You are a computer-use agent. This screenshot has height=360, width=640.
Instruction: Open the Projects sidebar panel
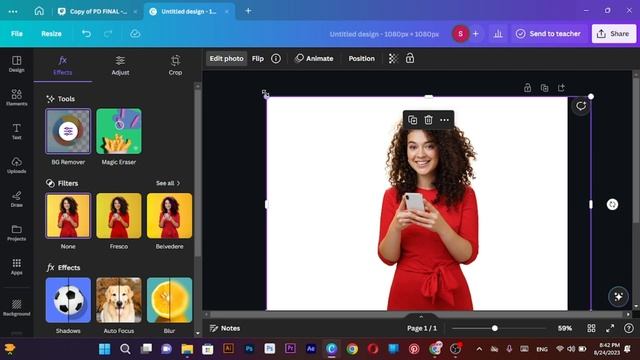(16, 233)
